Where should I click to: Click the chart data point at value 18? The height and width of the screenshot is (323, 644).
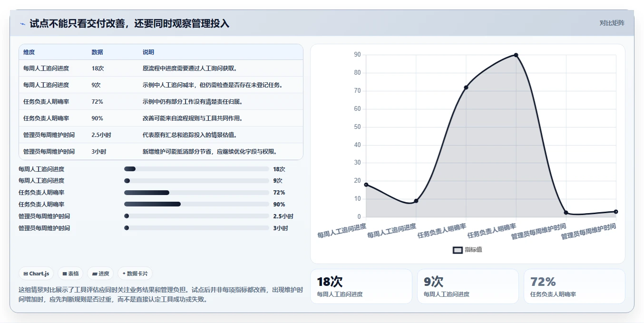(366, 185)
